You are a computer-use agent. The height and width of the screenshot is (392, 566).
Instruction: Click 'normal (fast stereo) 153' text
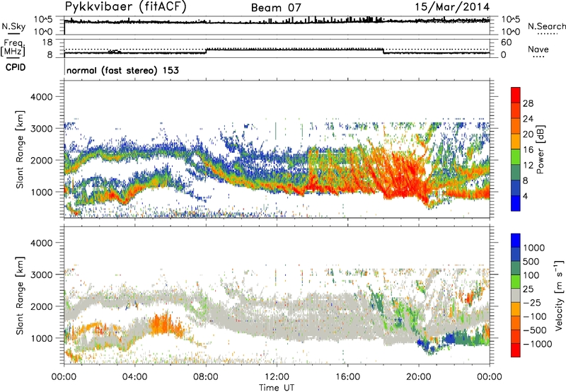(122, 70)
